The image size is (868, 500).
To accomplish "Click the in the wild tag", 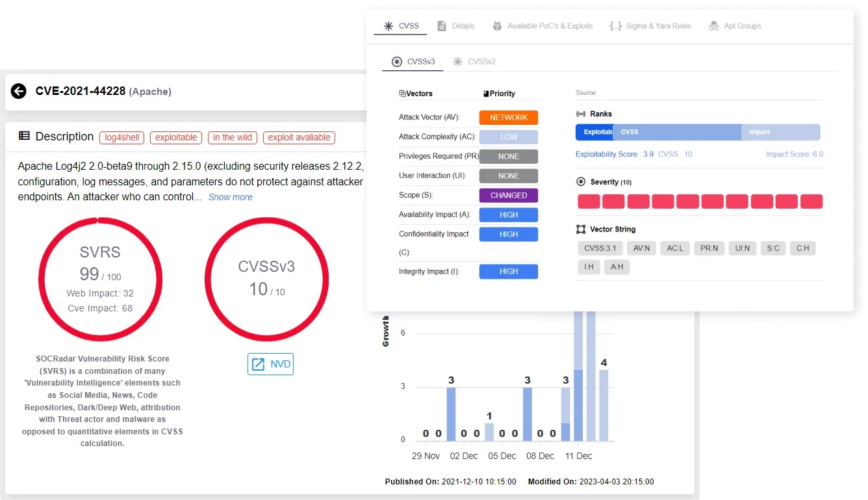I will [233, 137].
